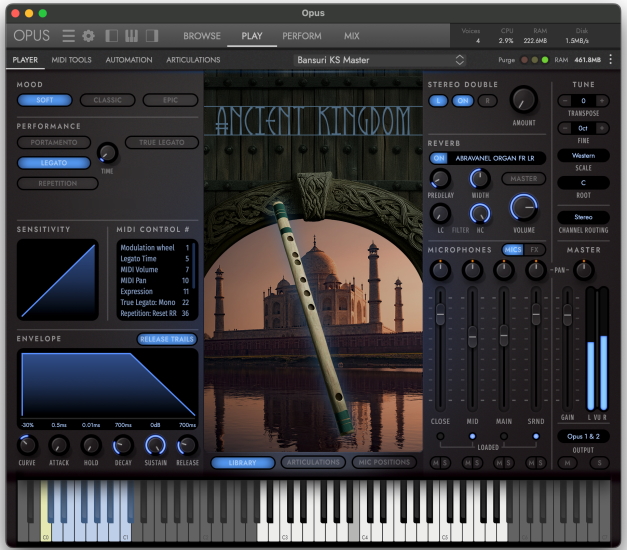Turn off Stereo Double ON switch
Screen dimensions: 627x550
(463, 101)
